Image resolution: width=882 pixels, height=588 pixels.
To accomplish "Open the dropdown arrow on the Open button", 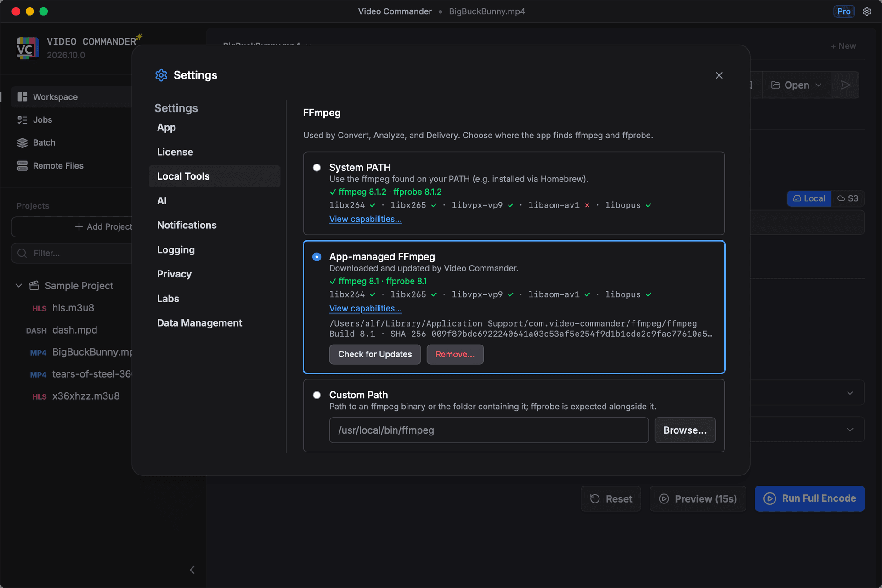I will (x=819, y=85).
